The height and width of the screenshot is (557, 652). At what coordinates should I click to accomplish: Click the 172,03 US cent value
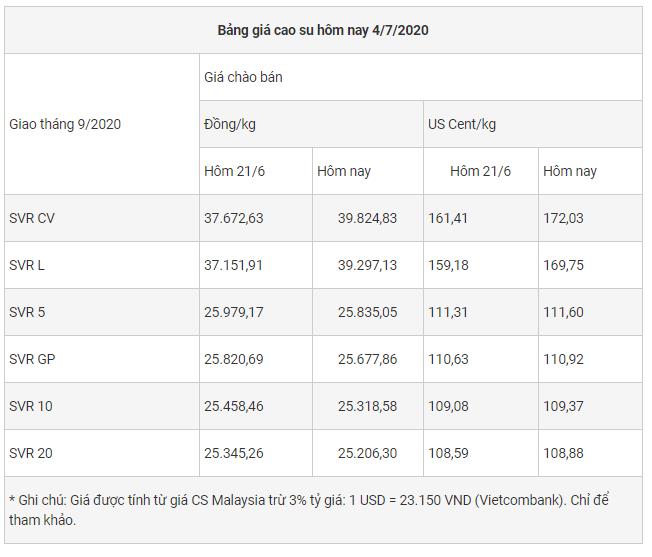(563, 218)
